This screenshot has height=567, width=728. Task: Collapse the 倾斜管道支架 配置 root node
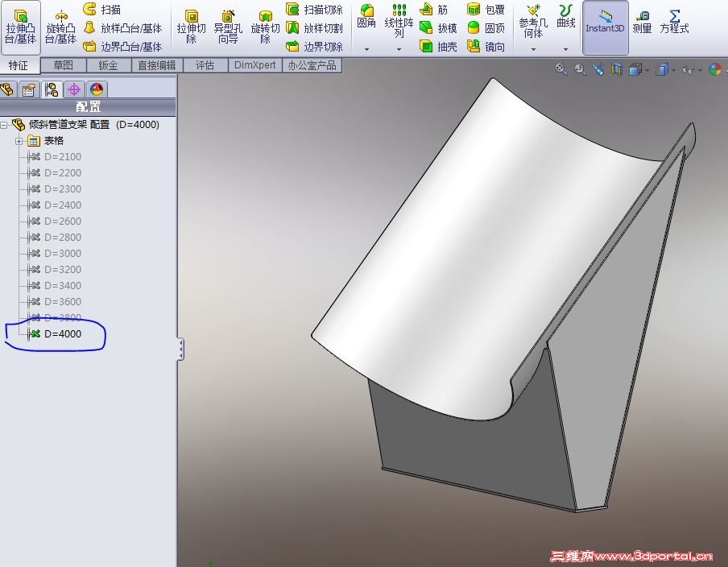click(x=4, y=125)
